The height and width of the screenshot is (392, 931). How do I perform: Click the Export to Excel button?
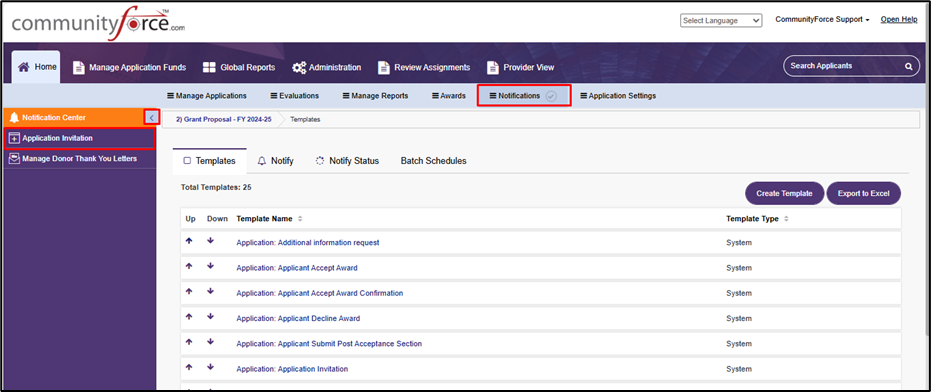pyautogui.click(x=863, y=194)
